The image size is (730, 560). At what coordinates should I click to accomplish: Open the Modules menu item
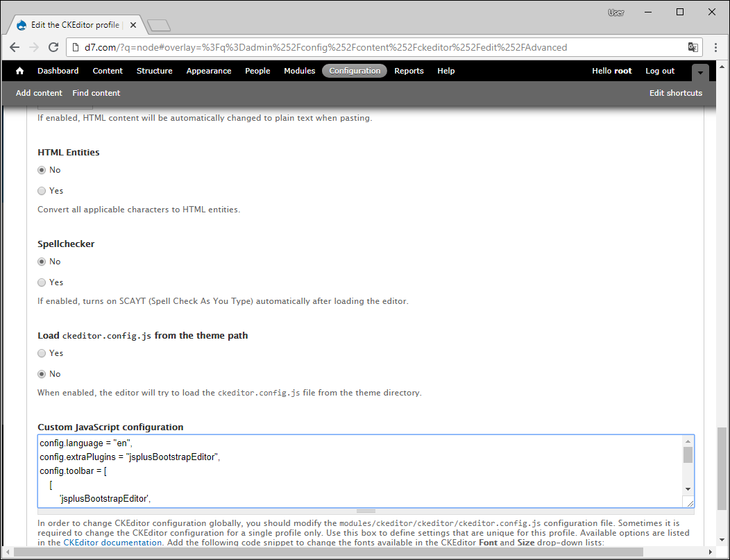coord(299,71)
